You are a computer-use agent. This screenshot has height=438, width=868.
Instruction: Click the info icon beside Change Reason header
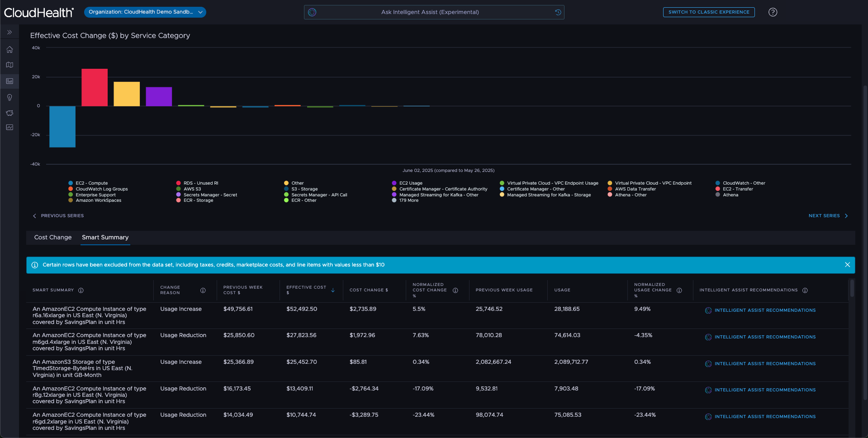(203, 290)
